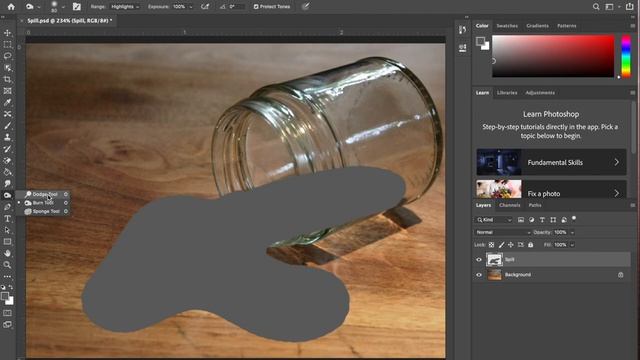Image resolution: width=640 pixels, height=360 pixels.
Task: Hide the Spill layer with eye icon
Action: tap(479, 260)
